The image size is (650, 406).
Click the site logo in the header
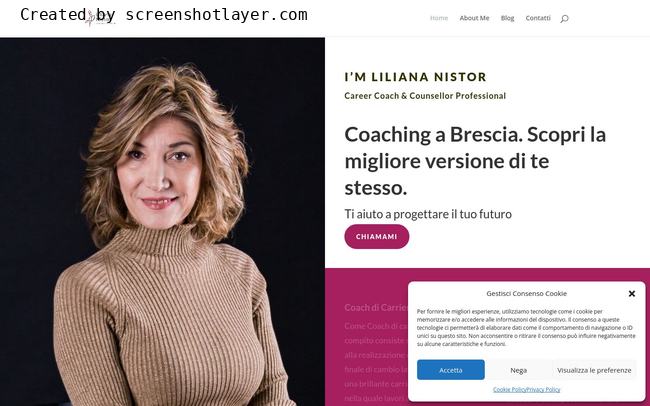pos(99,18)
